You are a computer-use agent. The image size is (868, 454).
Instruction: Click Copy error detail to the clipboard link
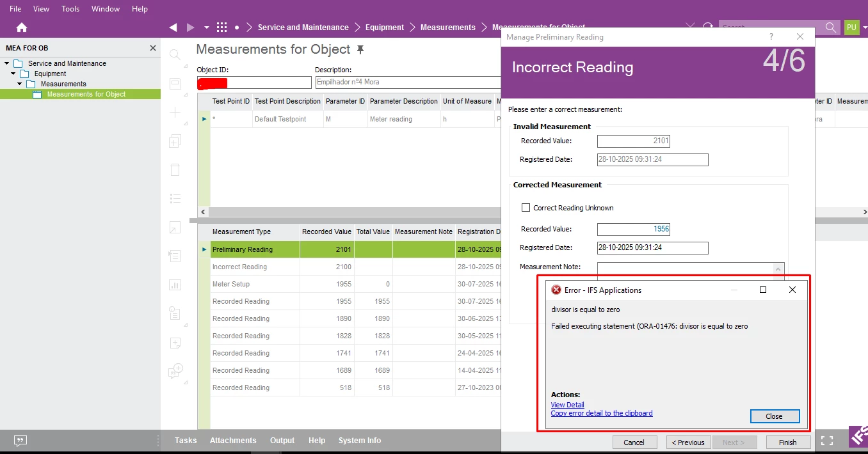[602, 413]
